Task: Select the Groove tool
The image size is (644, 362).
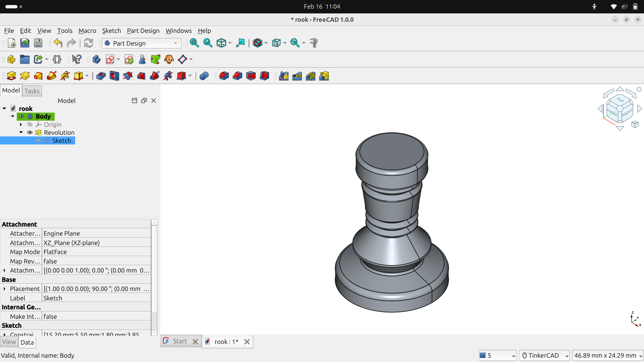Action: coord(127,76)
